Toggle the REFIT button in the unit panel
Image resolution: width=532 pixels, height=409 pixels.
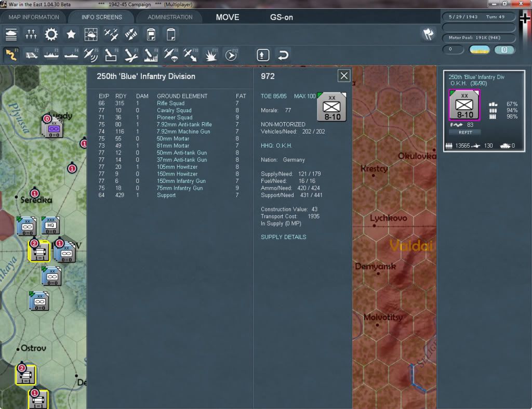(465, 133)
